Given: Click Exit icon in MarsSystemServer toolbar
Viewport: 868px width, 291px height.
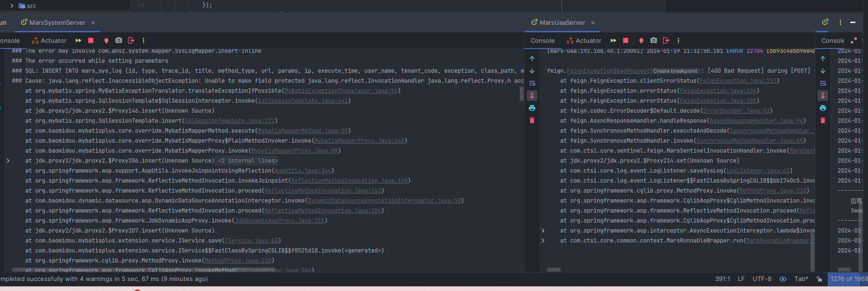Looking at the screenshot, I should (131, 40).
